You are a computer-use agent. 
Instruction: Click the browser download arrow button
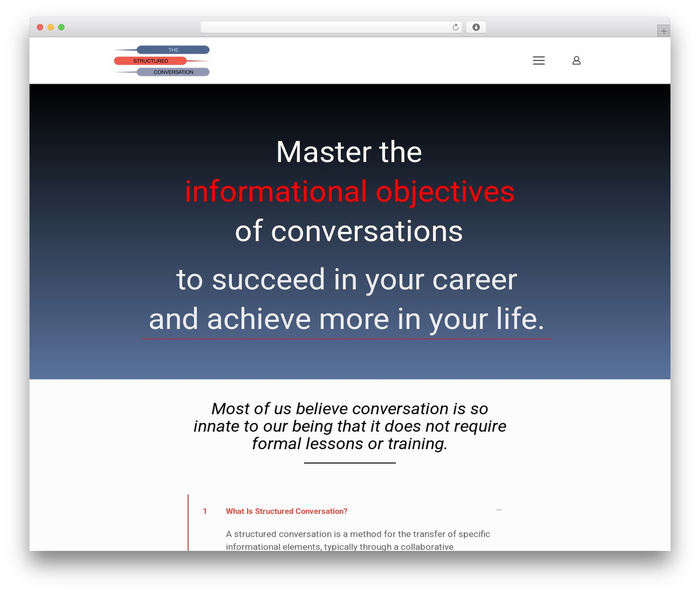tap(476, 27)
